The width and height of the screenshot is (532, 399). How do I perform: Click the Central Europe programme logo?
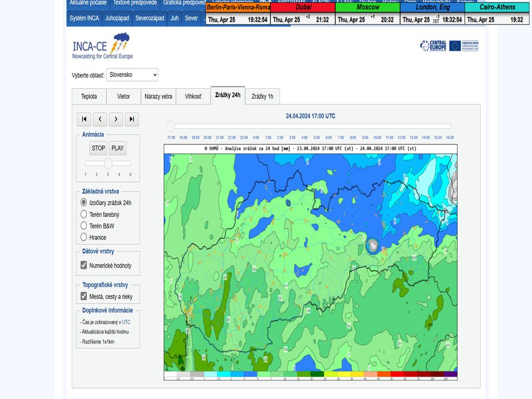(433, 46)
